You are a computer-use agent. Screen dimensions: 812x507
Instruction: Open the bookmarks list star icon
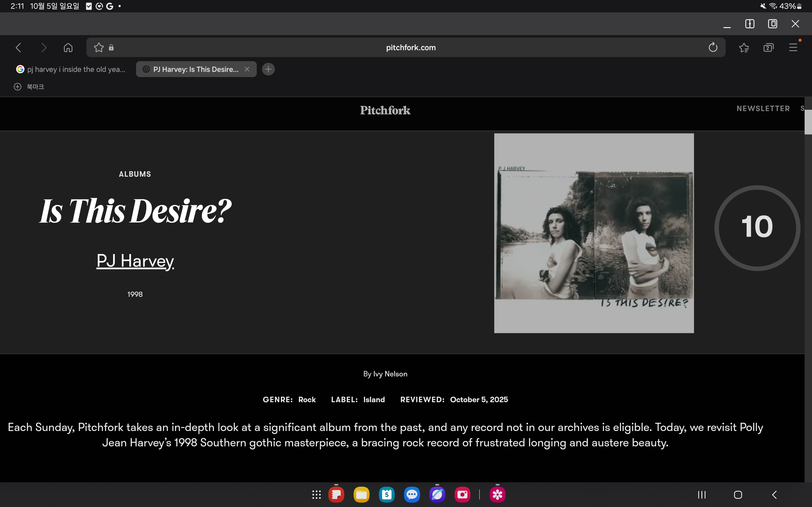pyautogui.click(x=744, y=48)
